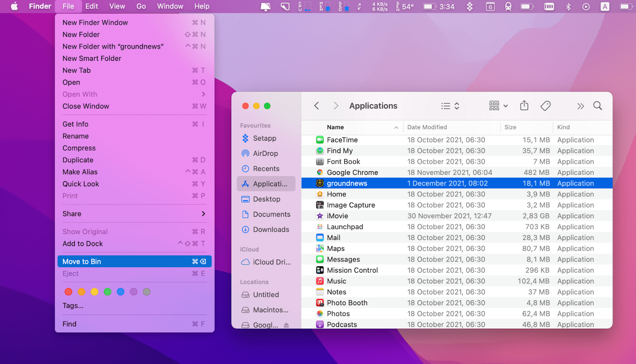Open the group-by options dropdown
This screenshot has height=364, width=636.
pyautogui.click(x=498, y=106)
